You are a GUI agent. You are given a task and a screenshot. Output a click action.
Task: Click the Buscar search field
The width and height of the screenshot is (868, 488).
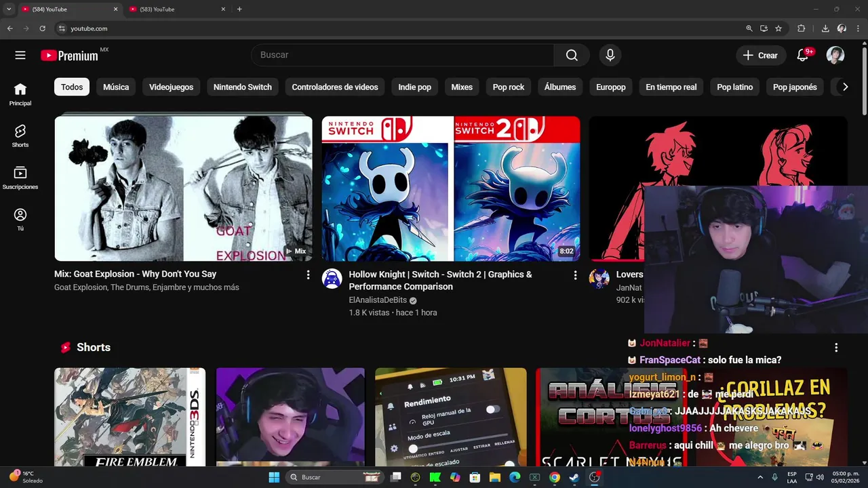[402, 55]
